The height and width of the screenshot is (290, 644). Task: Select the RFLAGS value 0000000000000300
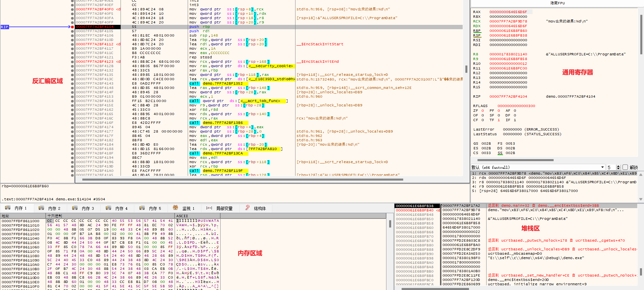click(x=516, y=106)
